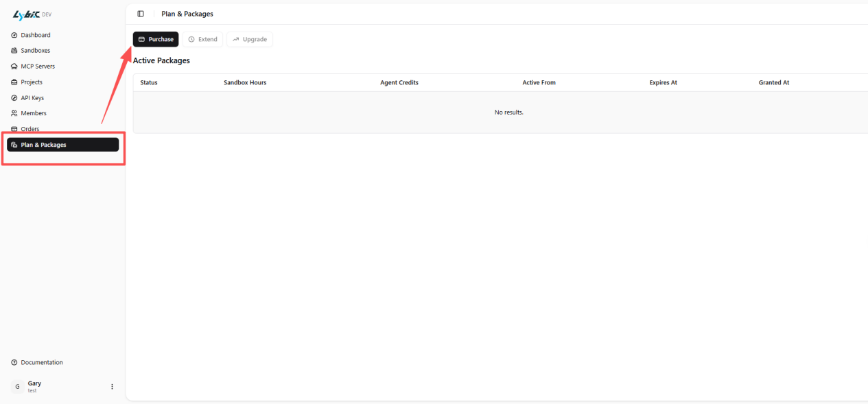Select Members in the sidebar
The width and height of the screenshot is (868, 404).
point(33,113)
